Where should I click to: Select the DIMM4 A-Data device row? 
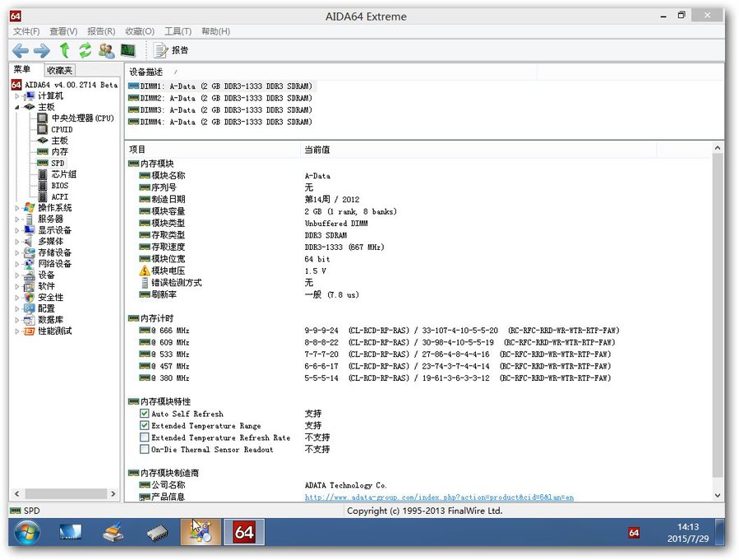220,122
